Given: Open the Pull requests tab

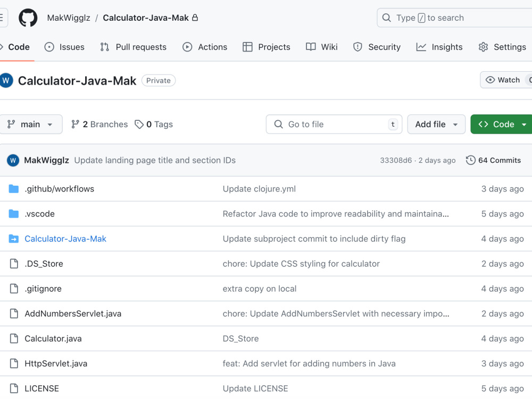Looking at the screenshot, I should click(x=134, y=47).
